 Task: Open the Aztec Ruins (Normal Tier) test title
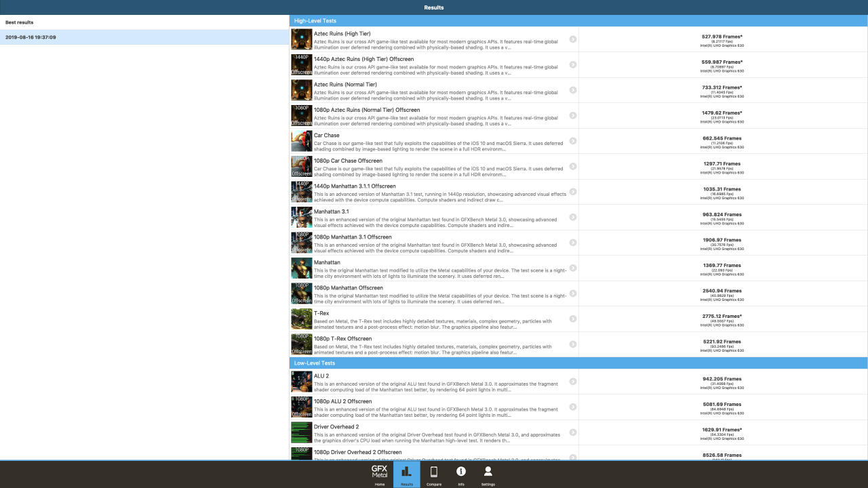[x=345, y=85]
